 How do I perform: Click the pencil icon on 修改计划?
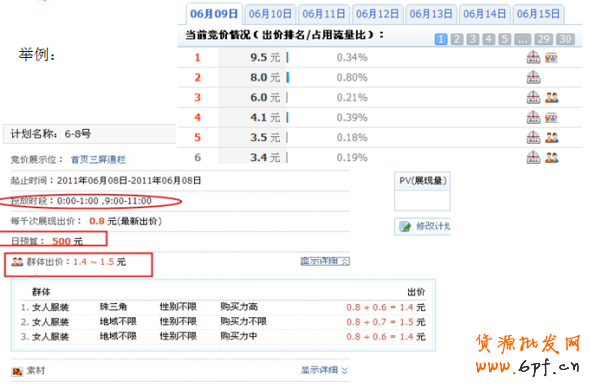pyautogui.click(x=405, y=227)
